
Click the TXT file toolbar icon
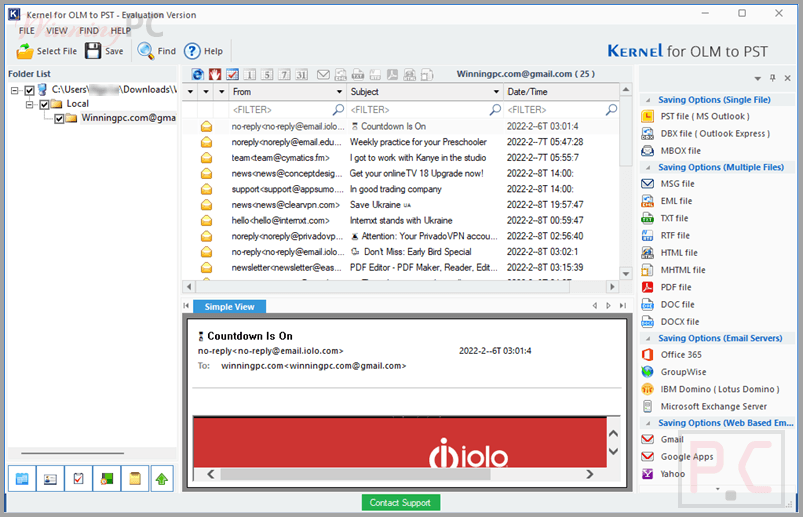click(358, 75)
